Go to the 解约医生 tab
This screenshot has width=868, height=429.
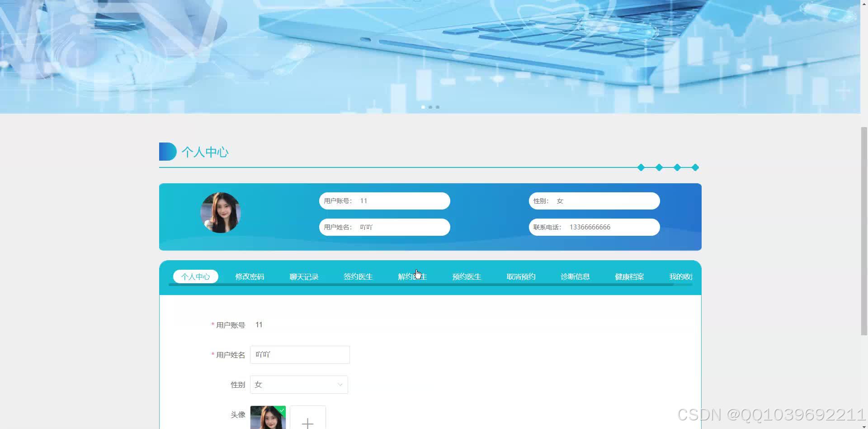pyautogui.click(x=412, y=276)
